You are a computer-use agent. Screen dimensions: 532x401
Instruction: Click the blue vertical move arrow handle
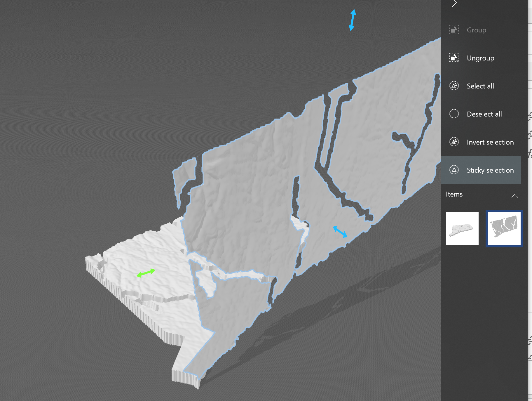click(x=353, y=20)
